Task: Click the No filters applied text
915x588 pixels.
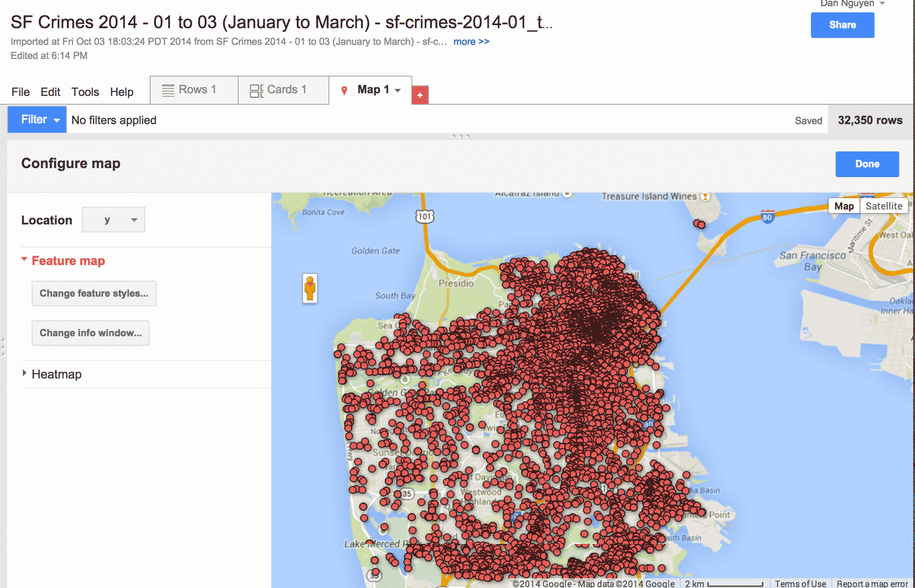Action: pyautogui.click(x=114, y=120)
